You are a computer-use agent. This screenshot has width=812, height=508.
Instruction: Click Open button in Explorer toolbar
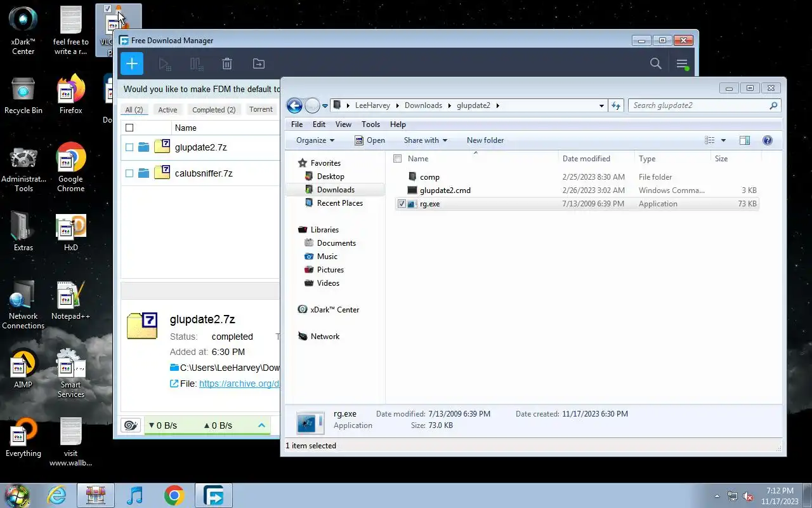pyautogui.click(x=370, y=140)
